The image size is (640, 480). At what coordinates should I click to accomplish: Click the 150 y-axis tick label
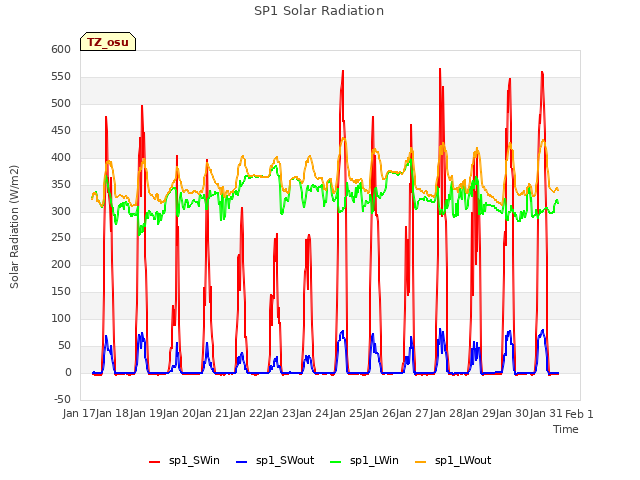pyautogui.click(x=61, y=291)
